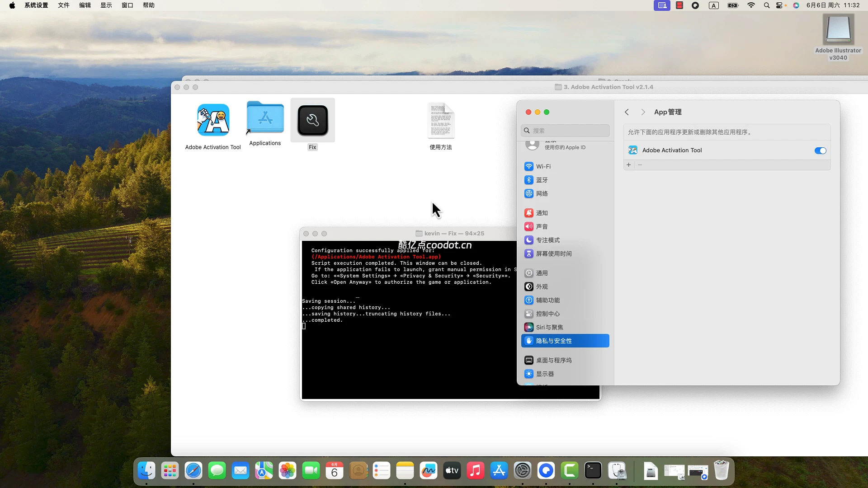
Task: Open Siri from the menu bar
Action: [x=796, y=5]
